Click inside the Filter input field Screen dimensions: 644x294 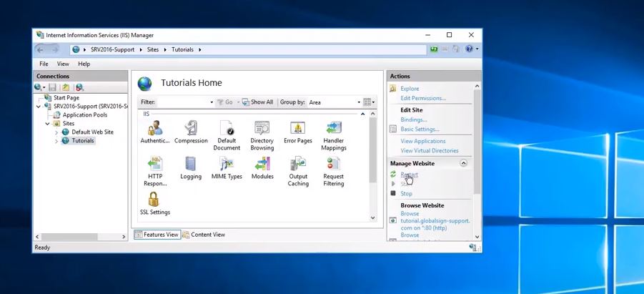pos(183,102)
